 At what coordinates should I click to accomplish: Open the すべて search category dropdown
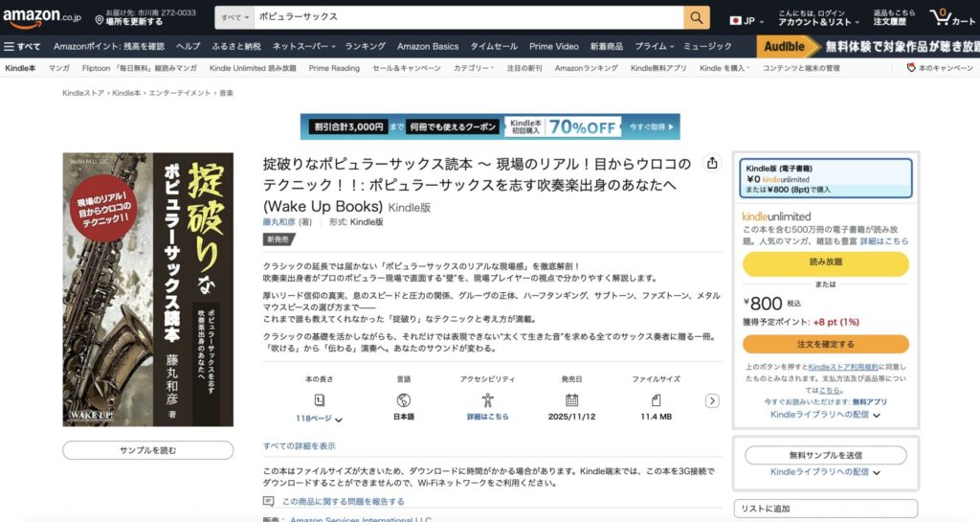coord(235,17)
